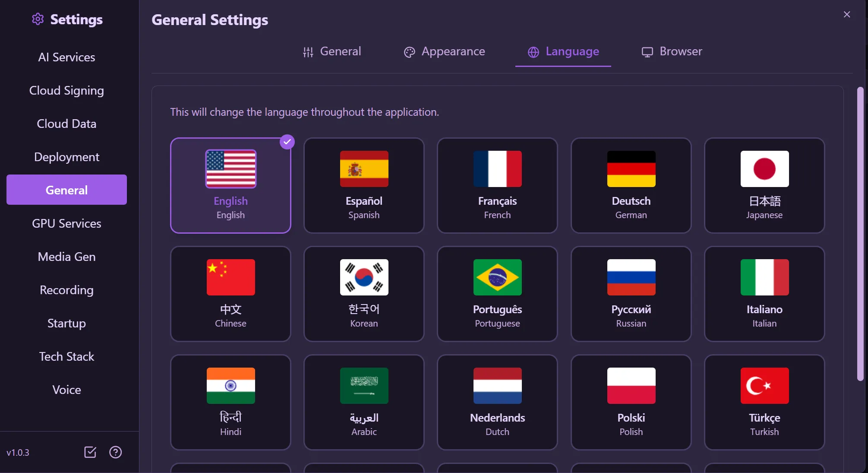
Task: Close the settings window
Action: pyautogui.click(x=847, y=15)
